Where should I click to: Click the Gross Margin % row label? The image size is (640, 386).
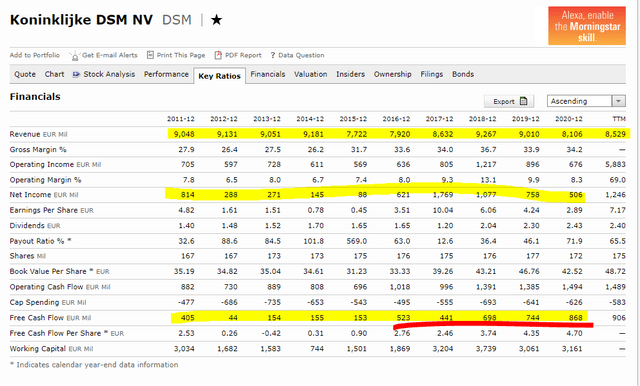point(38,150)
